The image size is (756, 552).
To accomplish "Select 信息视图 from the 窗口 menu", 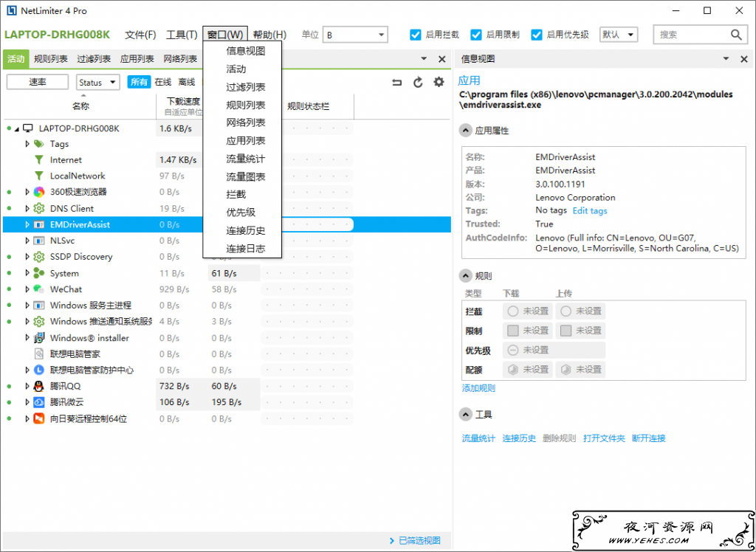I will pyautogui.click(x=242, y=51).
